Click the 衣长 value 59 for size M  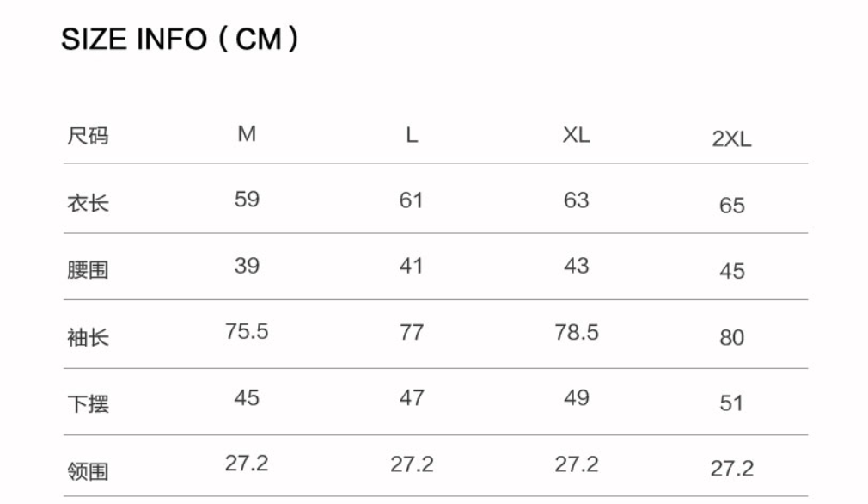247,200
